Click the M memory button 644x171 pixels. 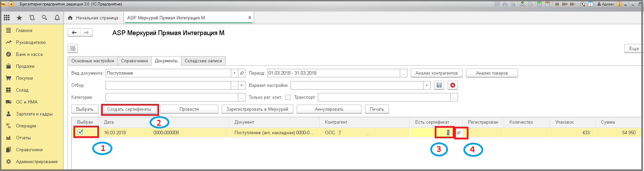pyautogui.click(x=557, y=4)
